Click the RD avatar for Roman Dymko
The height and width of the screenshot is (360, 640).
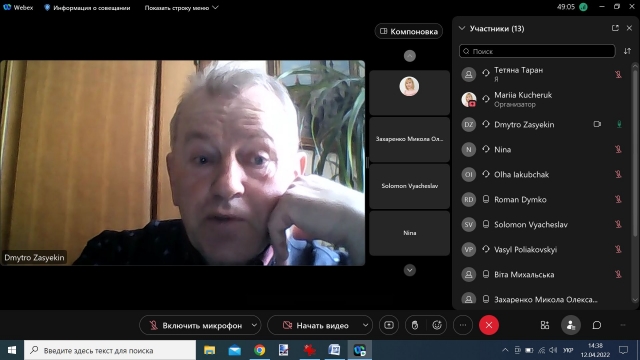(469, 200)
